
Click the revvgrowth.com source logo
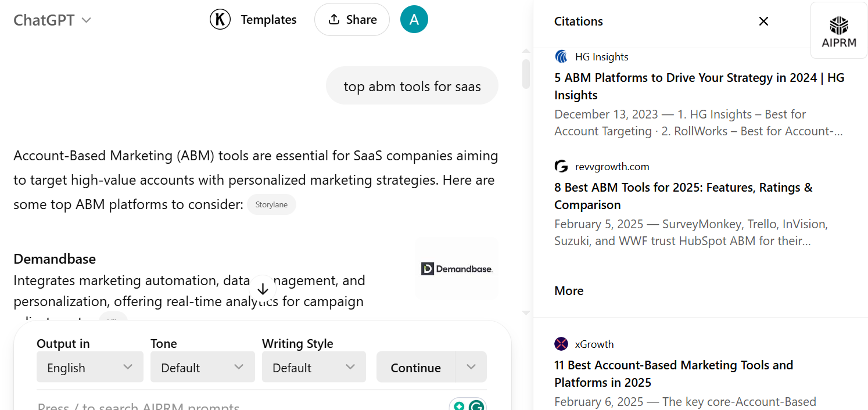pos(561,167)
